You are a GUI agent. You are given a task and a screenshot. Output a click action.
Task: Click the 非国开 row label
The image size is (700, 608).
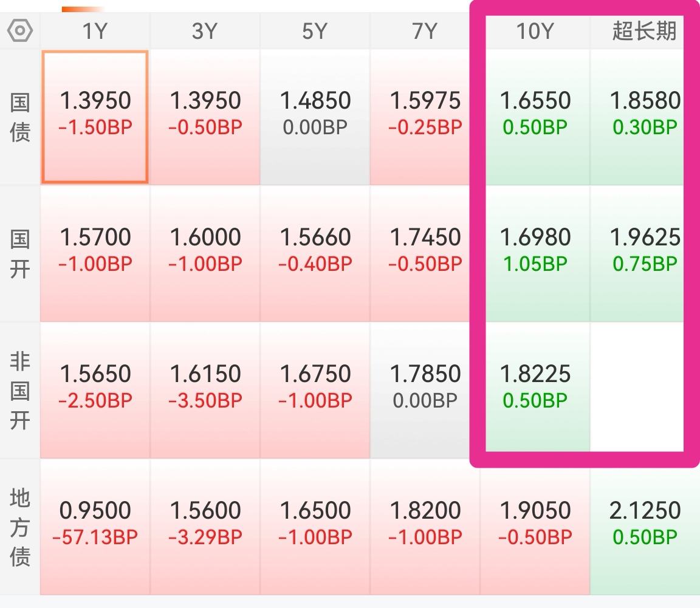20,390
